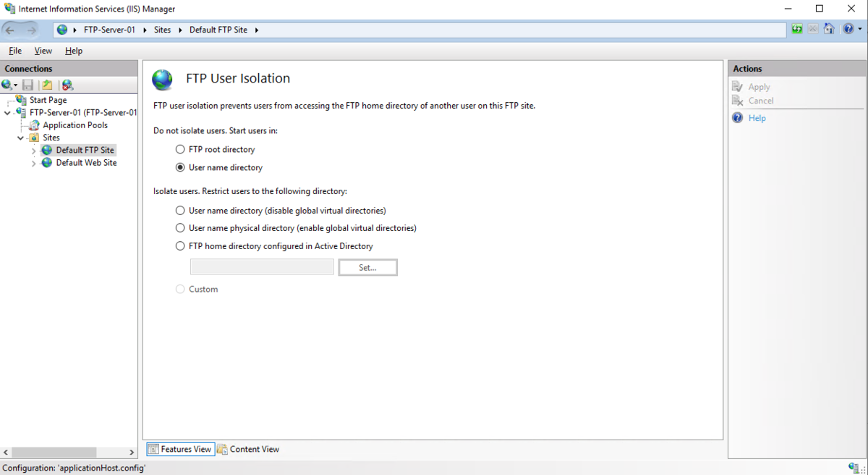Select Default FTP Site label in the tree
868x475 pixels.
pos(85,150)
